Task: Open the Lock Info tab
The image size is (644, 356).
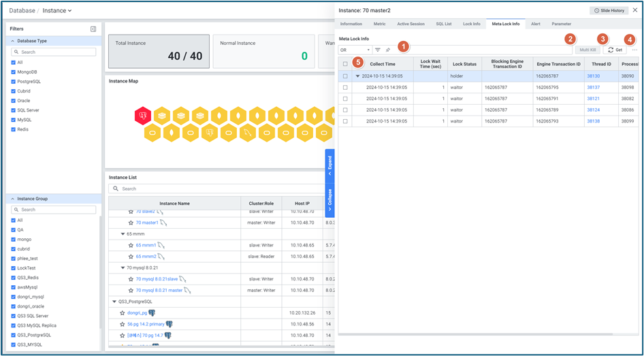Action: click(x=471, y=24)
